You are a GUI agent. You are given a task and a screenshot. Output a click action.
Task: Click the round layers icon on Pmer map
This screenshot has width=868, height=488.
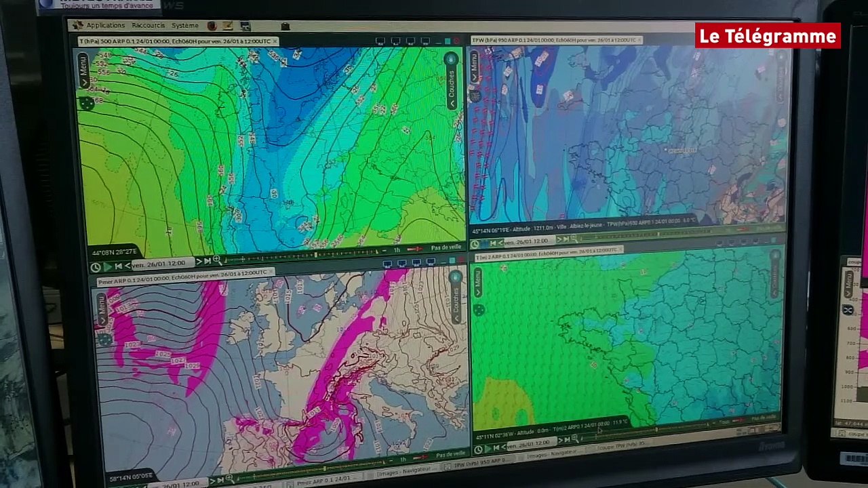tap(456, 277)
